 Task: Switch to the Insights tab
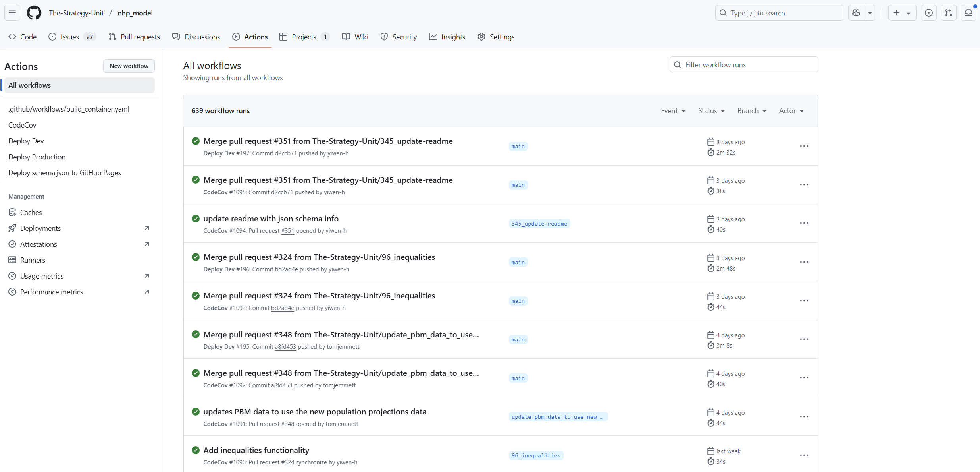[447, 37]
